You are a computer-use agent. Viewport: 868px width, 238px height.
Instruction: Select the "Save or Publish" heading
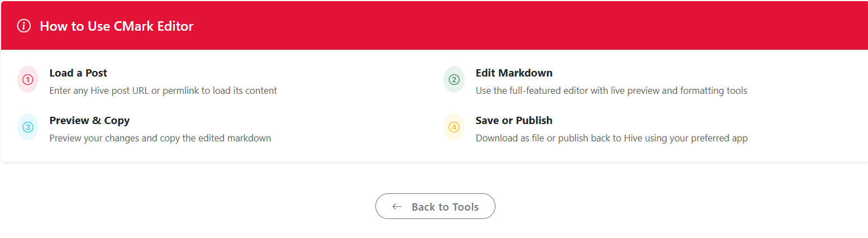514,121
